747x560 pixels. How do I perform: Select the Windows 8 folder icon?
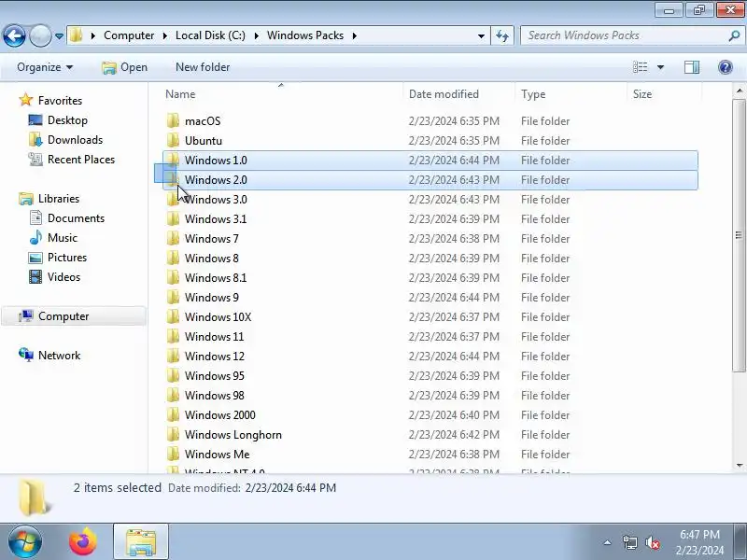click(173, 259)
